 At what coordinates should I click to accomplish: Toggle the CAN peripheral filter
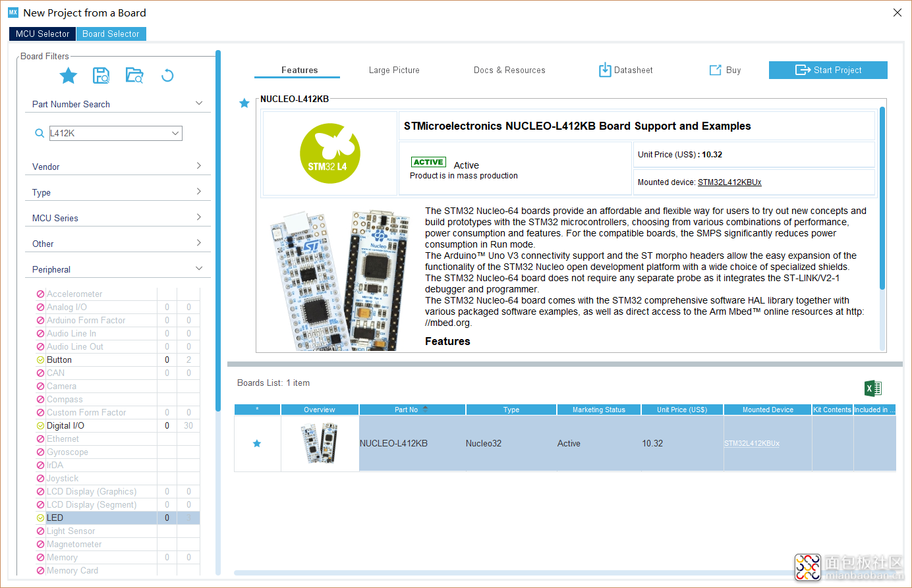[41, 373]
